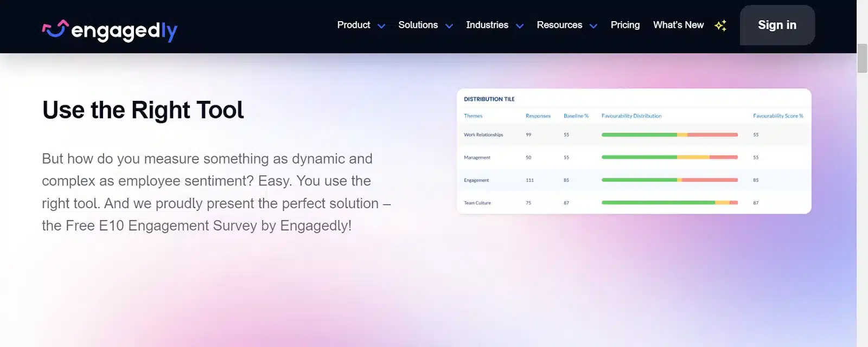Open the Solutions menu
Image resolution: width=868 pixels, height=347 pixels.
click(x=418, y=25)
